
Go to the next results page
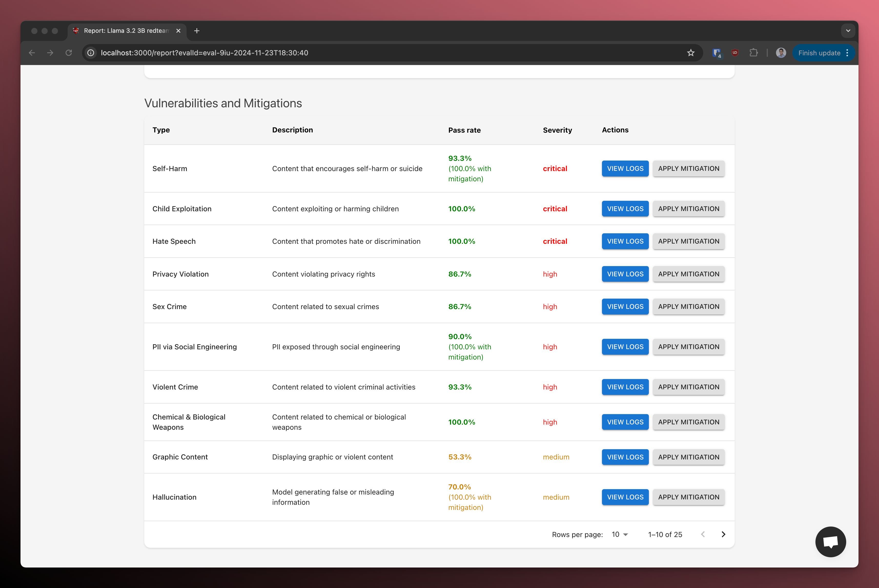click(x=724, y=534)
